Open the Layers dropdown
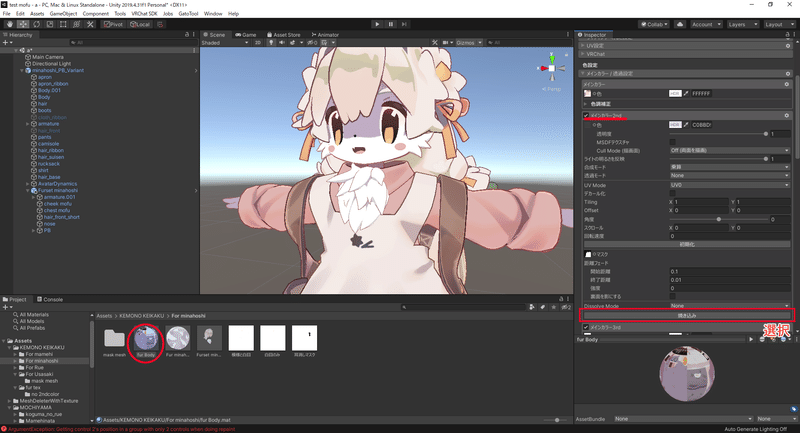This screenshot has height=433, width=800. (742, 24)
